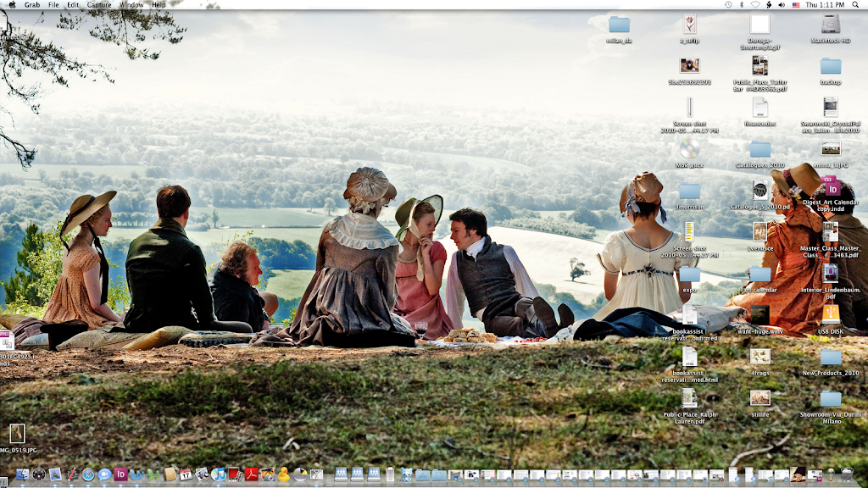868x488 pixels.
Task: Open Adobe InDesign from the dock
Action: [120, 474]
